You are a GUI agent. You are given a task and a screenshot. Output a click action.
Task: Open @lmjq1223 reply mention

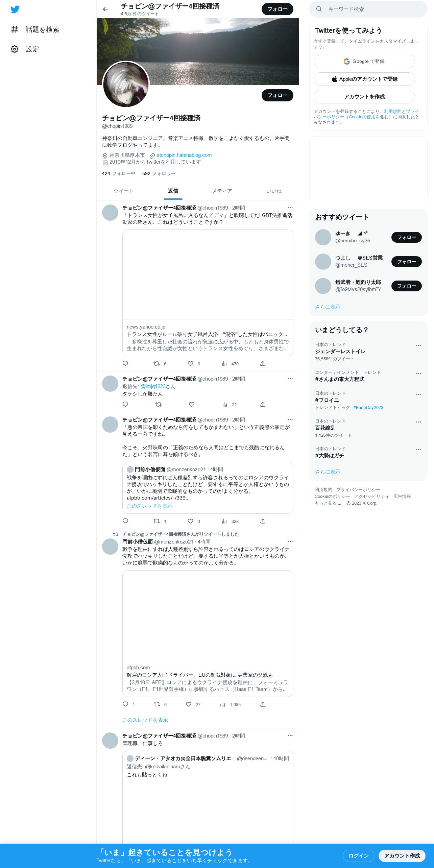pyautogui.click(x=153, y=386)
